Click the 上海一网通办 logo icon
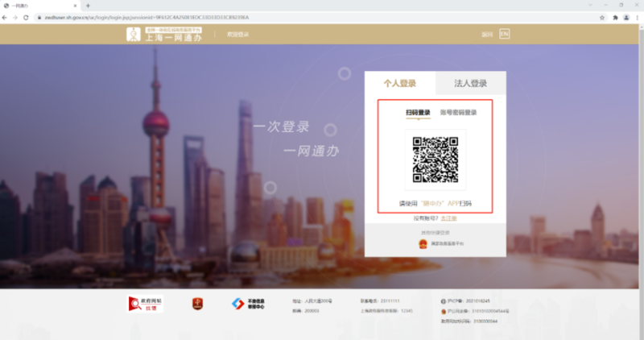 tap(133, 35)
